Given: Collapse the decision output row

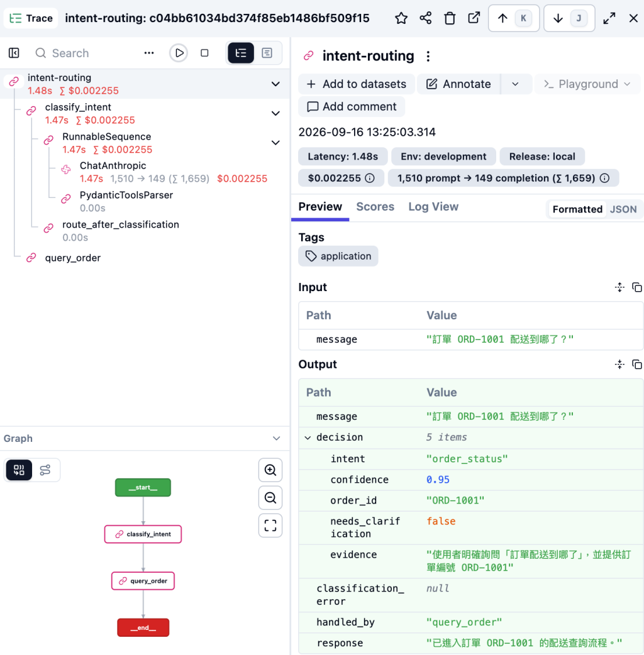Looking at the screenshot, I should (x=308, y=438).
